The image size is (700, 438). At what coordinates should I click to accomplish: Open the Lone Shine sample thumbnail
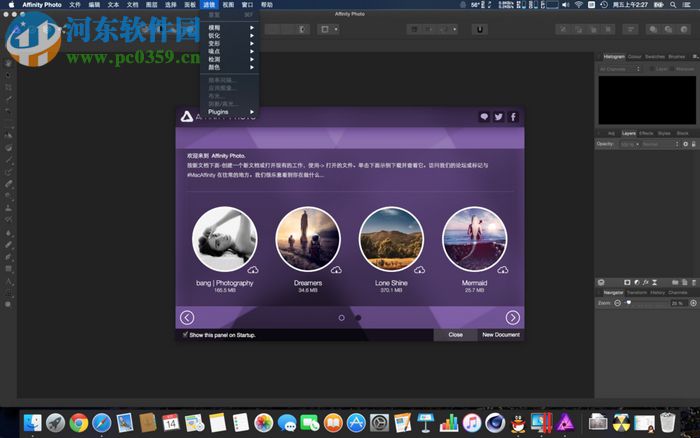point(392,239)
